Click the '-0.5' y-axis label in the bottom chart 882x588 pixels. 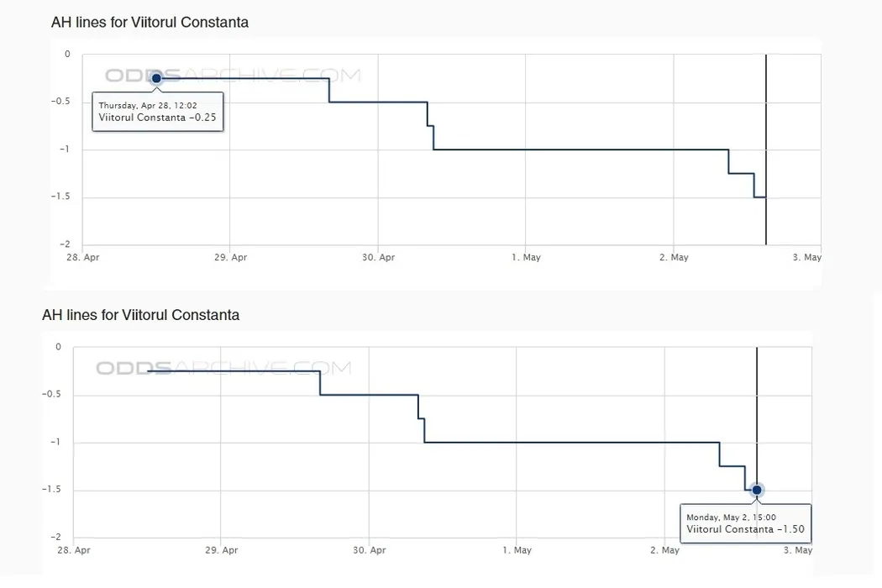[x=51, y=395]
